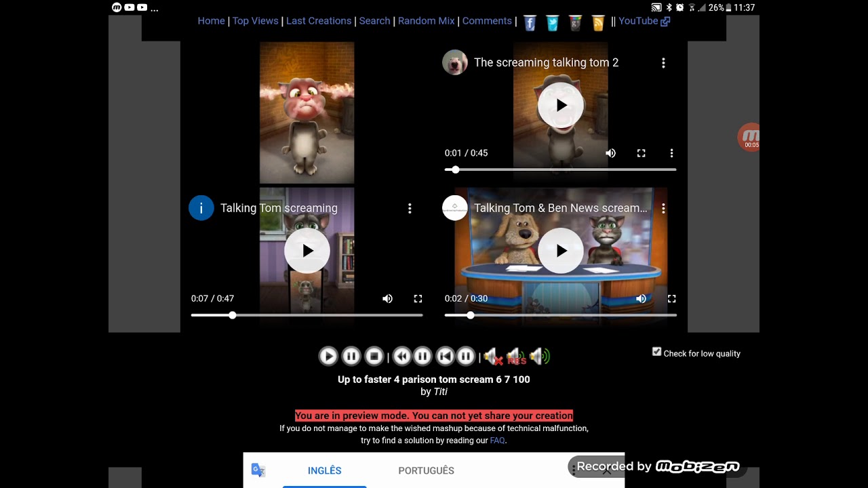868x488 pixels.
Task: Open the external YouTube link
Action: tap(644, 21)
